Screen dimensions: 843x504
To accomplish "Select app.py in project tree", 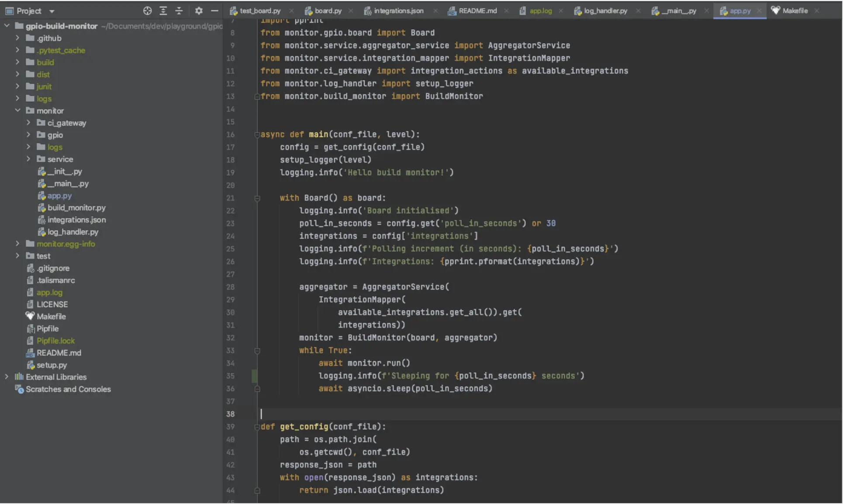I will pos(59,196).
